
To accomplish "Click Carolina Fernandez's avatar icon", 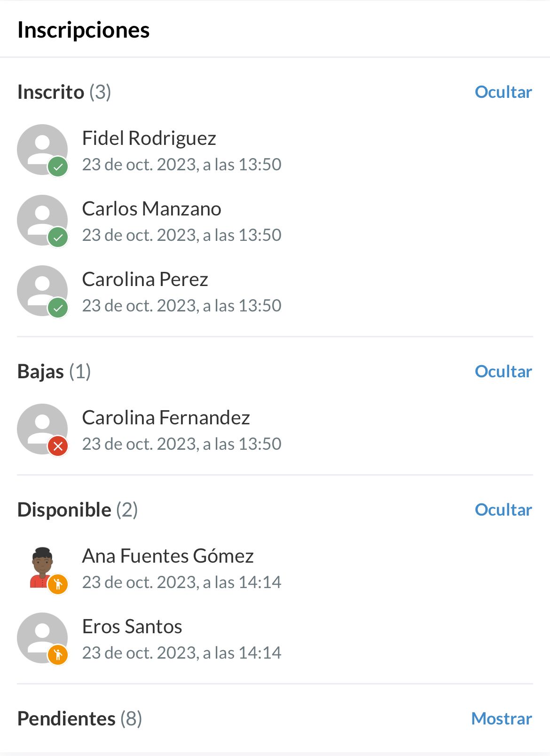I will click(x=42, y=429).
